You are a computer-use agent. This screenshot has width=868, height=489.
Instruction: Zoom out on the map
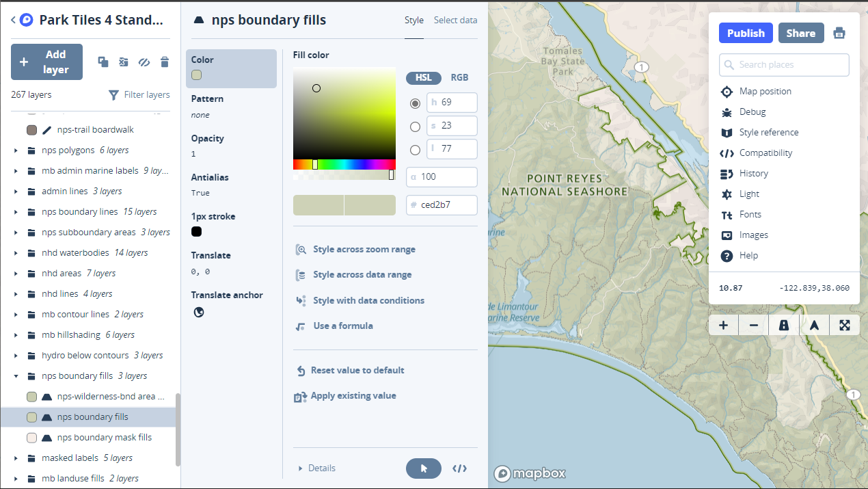pyautogui.click(x=754, y=326)
